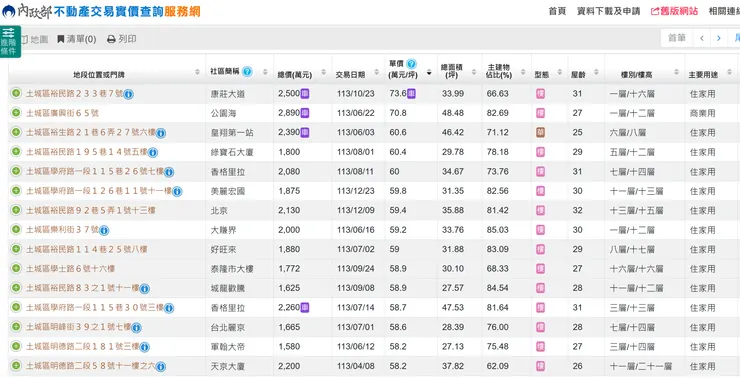Click 列印 print button

122,39
